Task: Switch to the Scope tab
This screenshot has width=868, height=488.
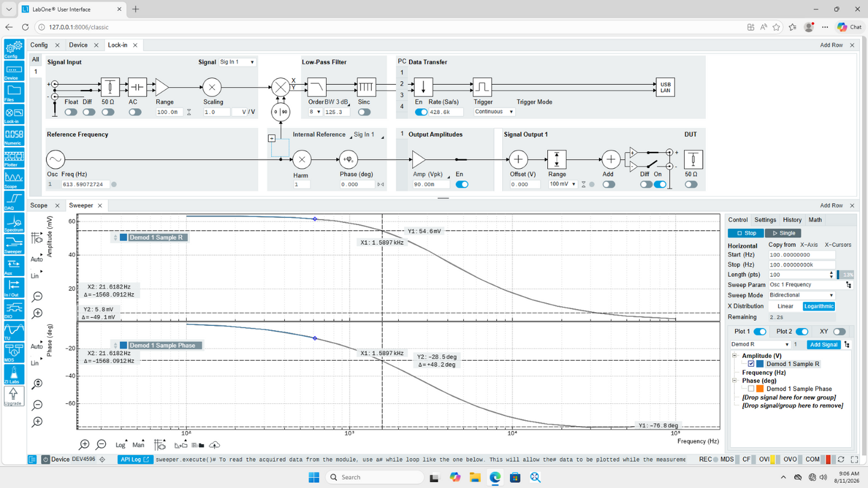Action: (39, 205)
